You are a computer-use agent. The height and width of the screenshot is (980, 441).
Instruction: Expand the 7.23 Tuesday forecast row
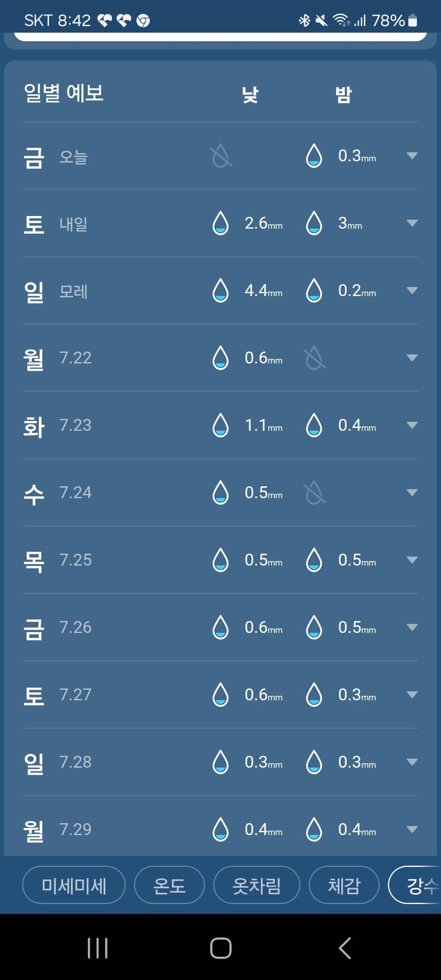[412, 425]
